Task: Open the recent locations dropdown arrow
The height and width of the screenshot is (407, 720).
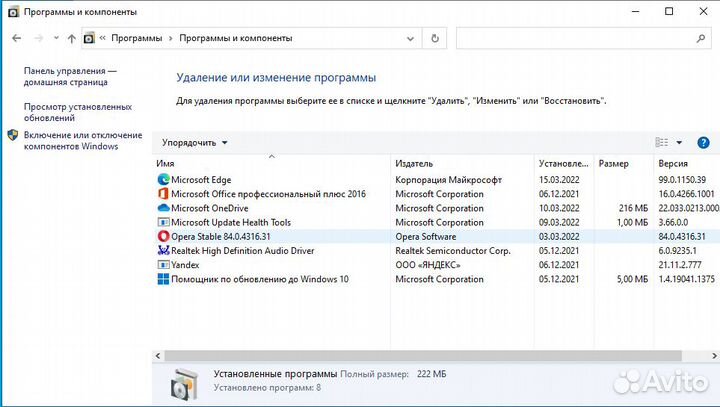Action: 56,38
